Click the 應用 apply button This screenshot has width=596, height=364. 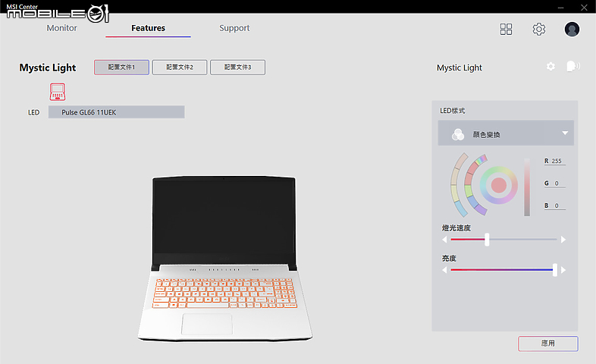[548, 344]
